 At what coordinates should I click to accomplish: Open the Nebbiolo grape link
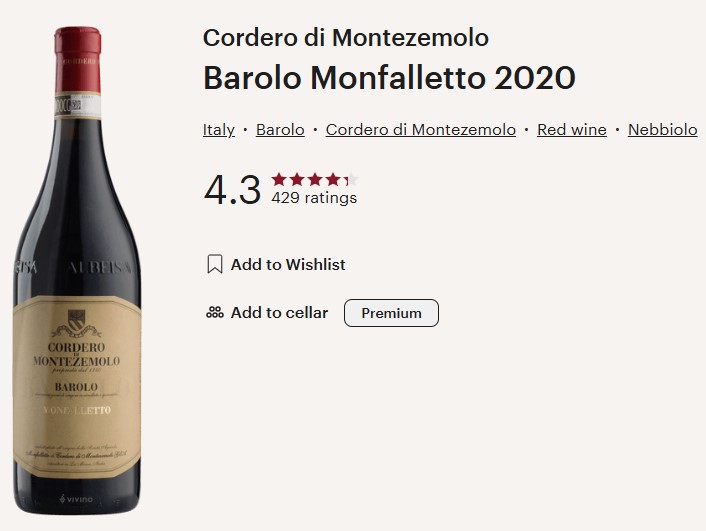pos(662,130)
